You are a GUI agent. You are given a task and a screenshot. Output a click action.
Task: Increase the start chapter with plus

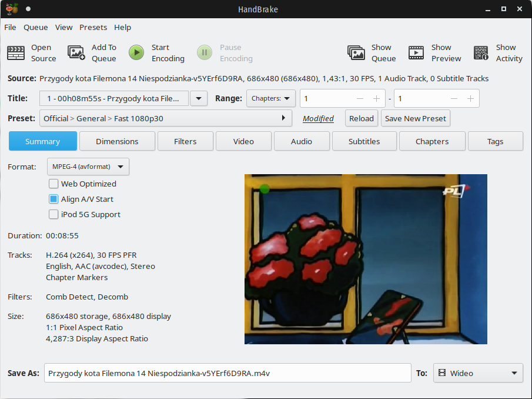(x=376, y=98)
